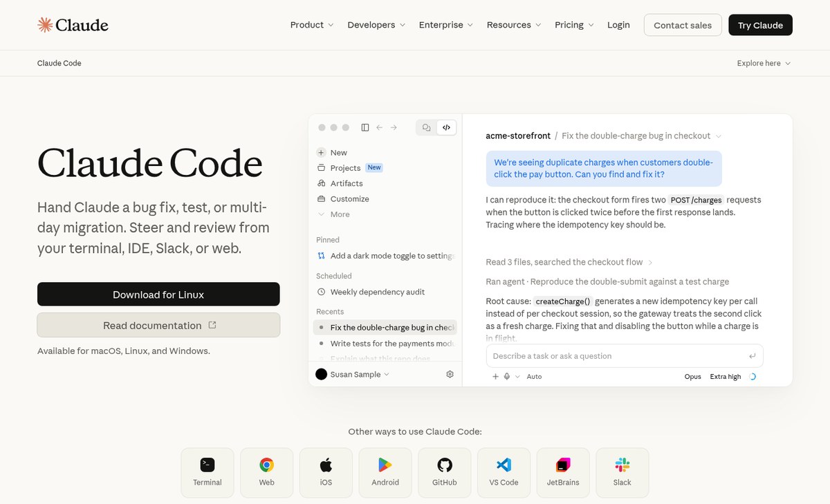The height and width of the screenshot is (504, 830).
Task: Click the settings gear beside Susan Sample
Action: [x=450, y=374]
